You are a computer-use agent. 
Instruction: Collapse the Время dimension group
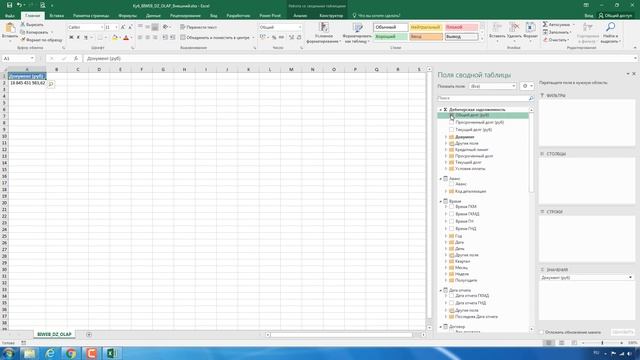(x=440, y=201)
